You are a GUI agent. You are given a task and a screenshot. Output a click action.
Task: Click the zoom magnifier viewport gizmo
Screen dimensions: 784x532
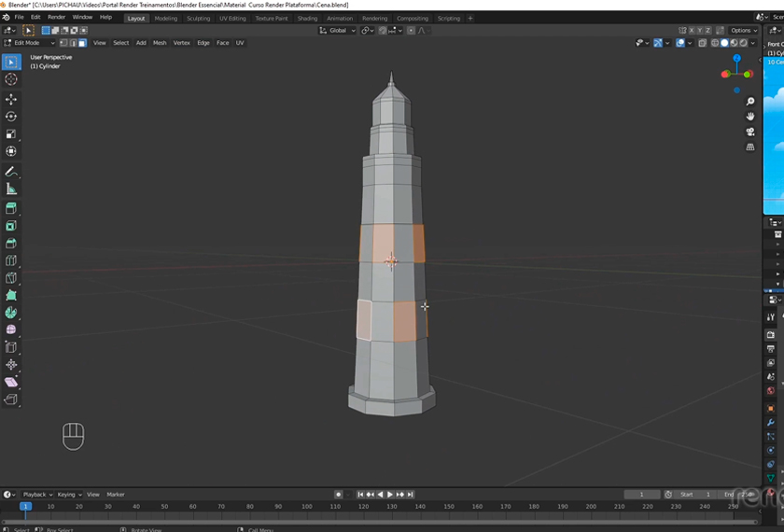coord(750,102)
